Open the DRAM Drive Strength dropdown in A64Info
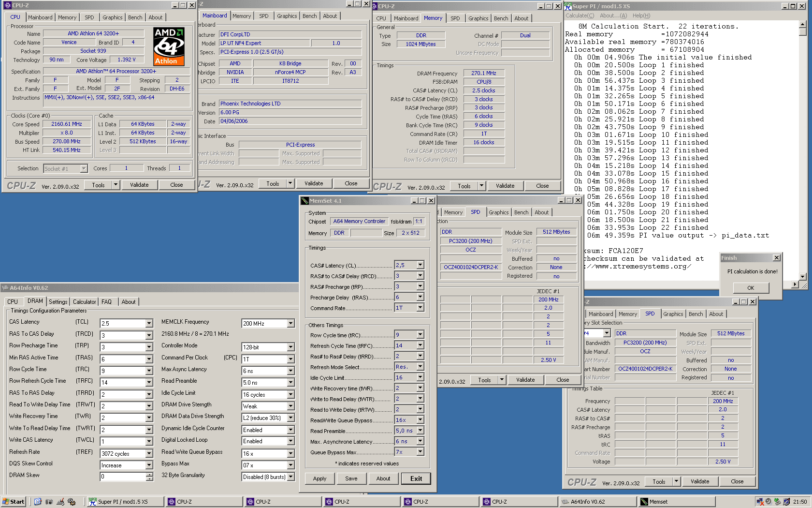 click(290, 406)
